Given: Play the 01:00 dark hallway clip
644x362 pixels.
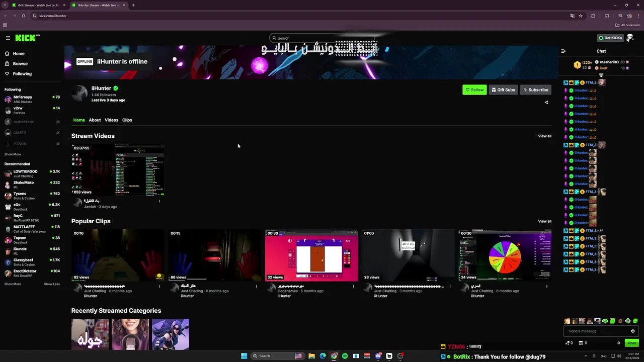Looking at the screenshot, I should (x=408, y=255).
